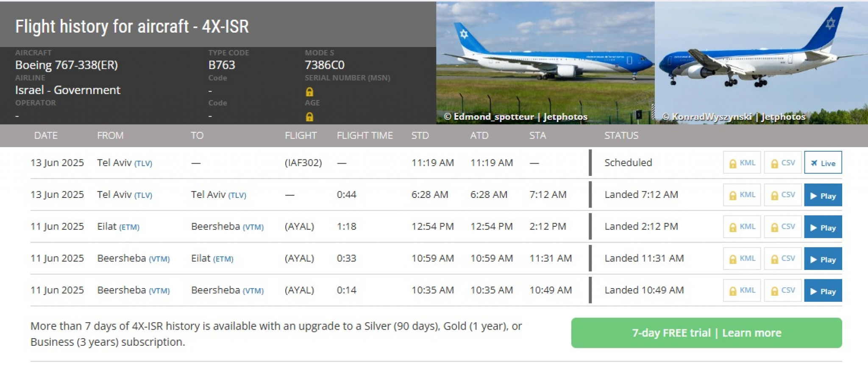
Task: Play the Beersheba to Eilat flight
Action: (x=823, y=259)
